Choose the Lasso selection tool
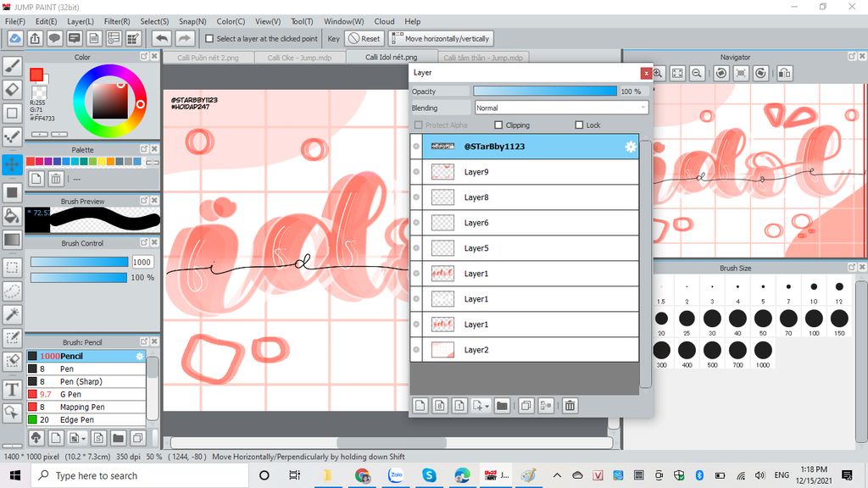Screen dimensions: 868x488 pos(12,291)
